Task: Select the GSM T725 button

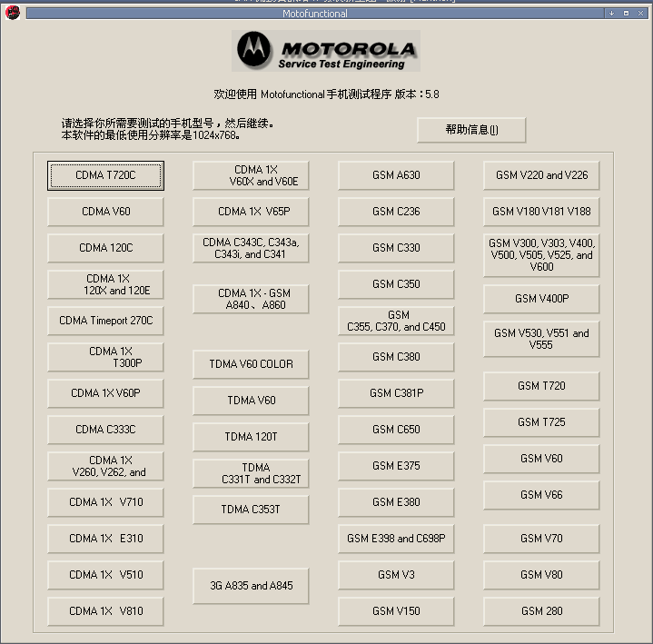Action: (x=541, y=422)
